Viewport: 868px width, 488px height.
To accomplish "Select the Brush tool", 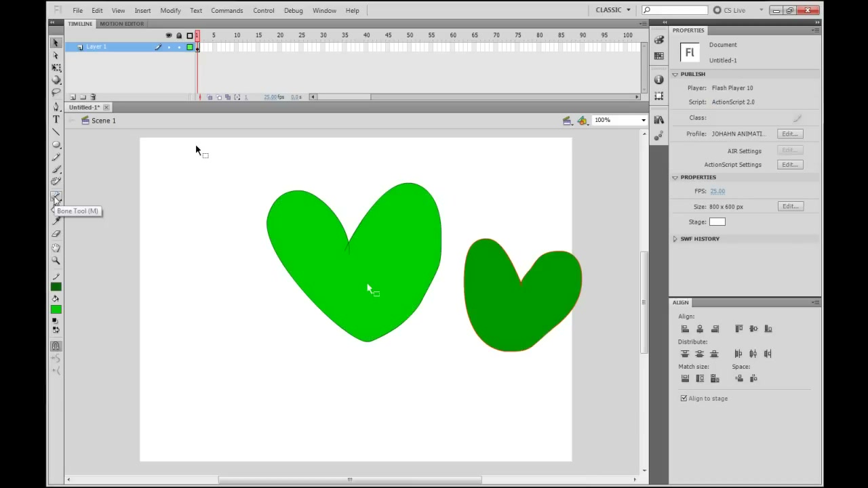I will 56,169.
